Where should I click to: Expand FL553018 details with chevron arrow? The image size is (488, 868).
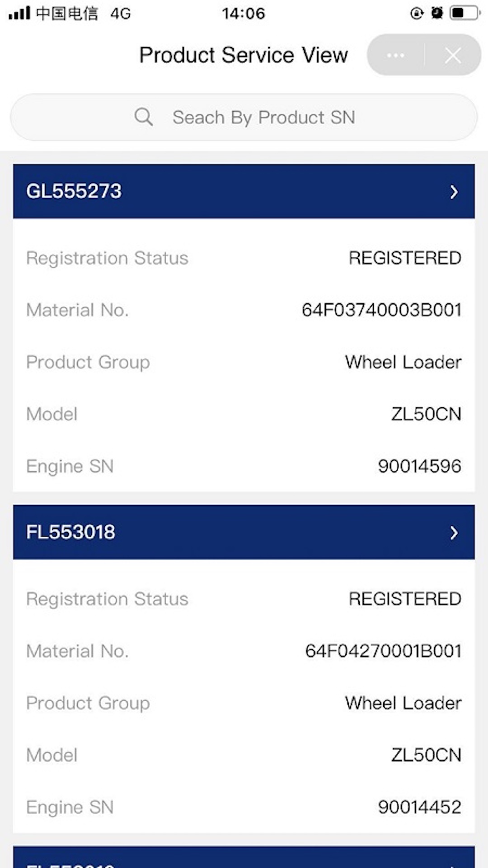454,533
